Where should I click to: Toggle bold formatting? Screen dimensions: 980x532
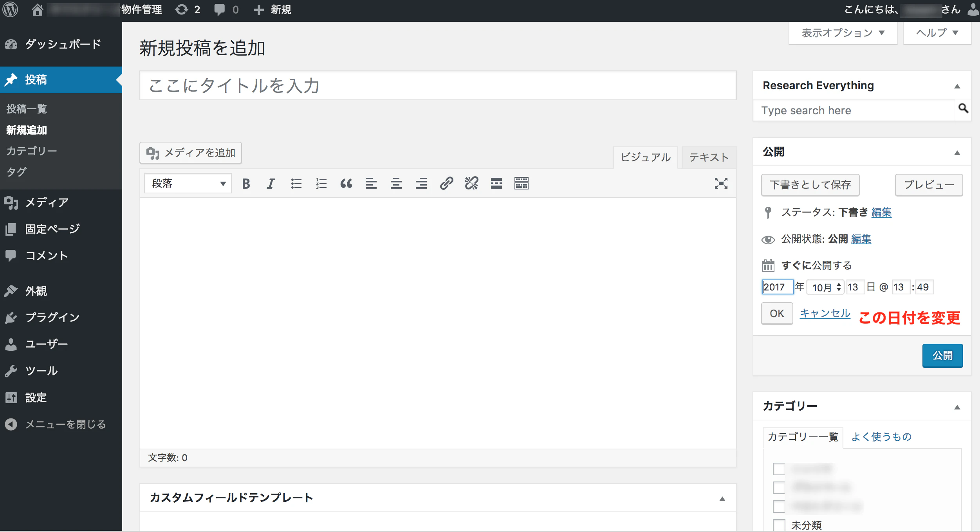246,183
